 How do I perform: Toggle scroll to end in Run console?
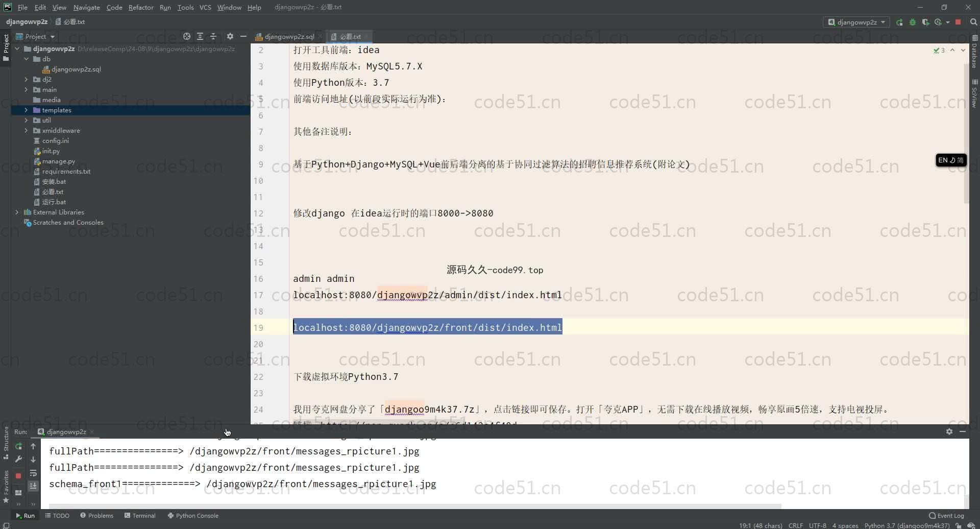[x=33, y=486]
